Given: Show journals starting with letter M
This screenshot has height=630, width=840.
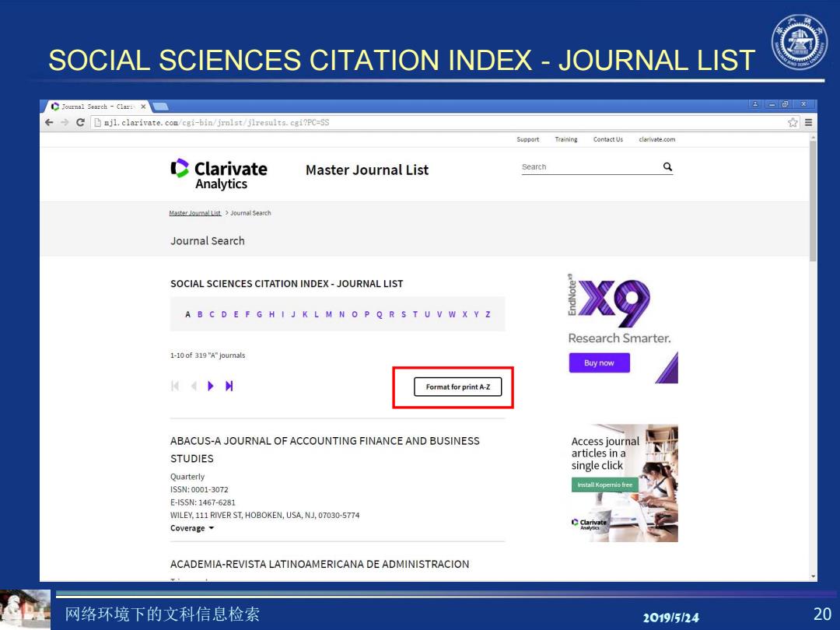Looking at the screenshot, I should pyautogui.click(x=329, y=314).
